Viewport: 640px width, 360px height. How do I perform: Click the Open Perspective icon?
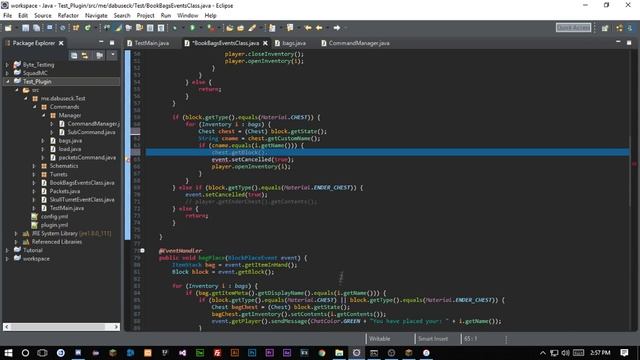[605, 28]
